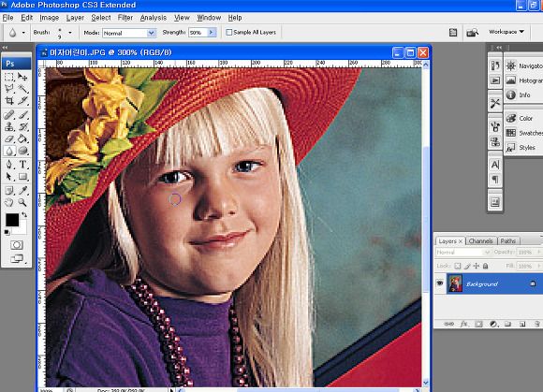Toggle Lock all
This screenshot has height=392, width=543.
(x=486, y=266)
